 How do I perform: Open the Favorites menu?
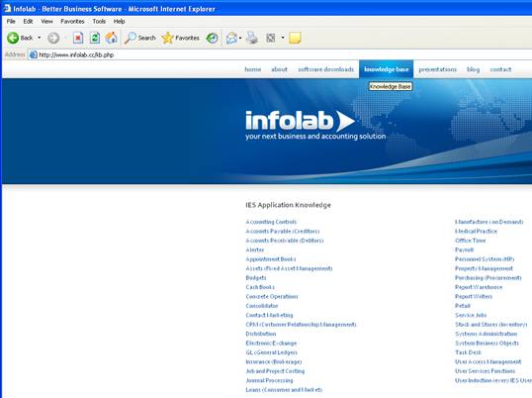[72, 22]
